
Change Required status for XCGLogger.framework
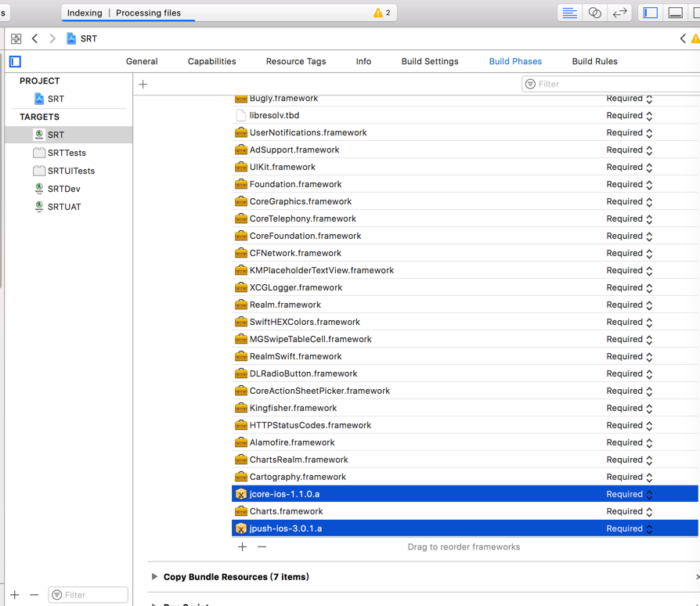point(630,288)
